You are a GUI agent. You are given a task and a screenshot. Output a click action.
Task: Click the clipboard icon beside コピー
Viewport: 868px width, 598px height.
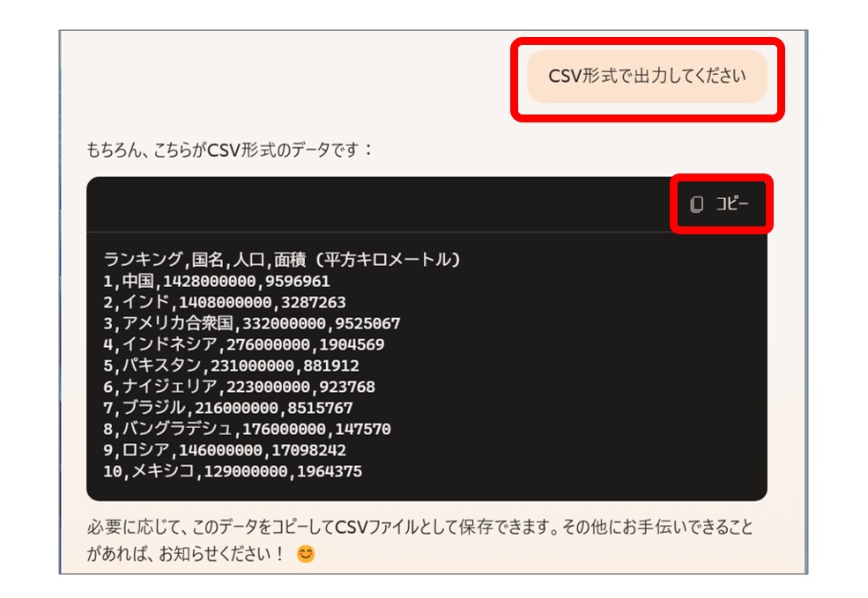pos(696,204)
